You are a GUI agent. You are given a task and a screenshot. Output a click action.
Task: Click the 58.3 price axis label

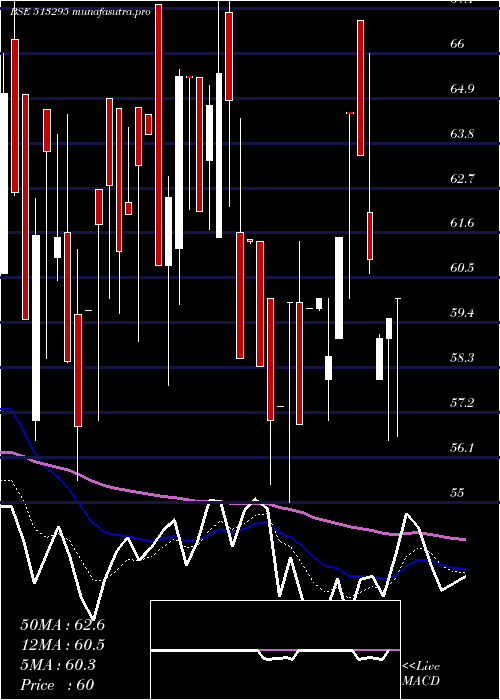tap(462, 358)
